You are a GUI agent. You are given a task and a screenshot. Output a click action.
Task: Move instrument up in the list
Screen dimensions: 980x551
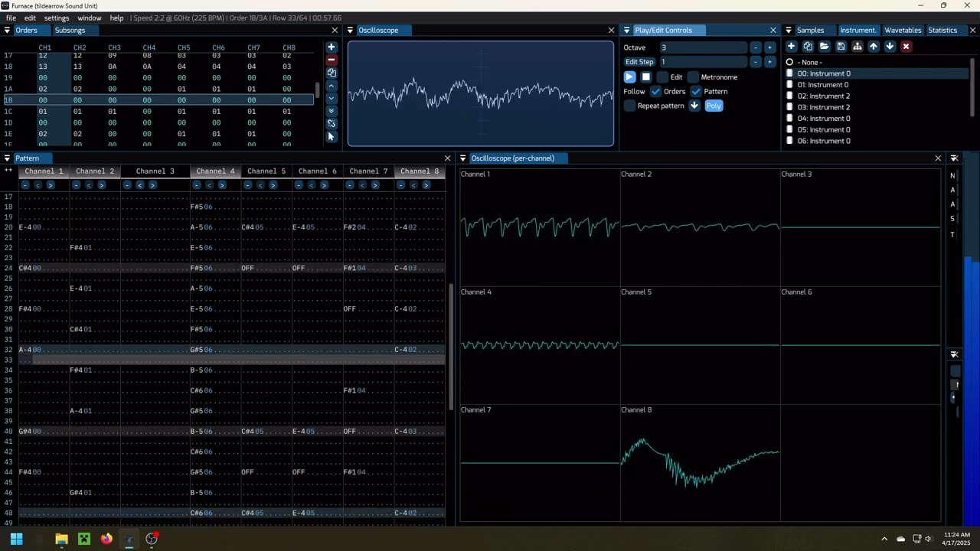pos(874,47)
